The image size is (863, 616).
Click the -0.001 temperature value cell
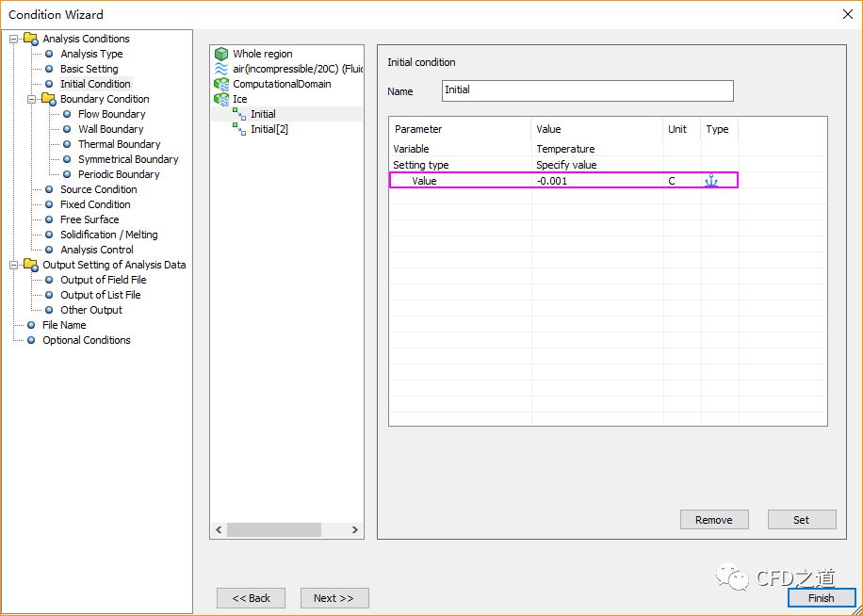(x=595, y=181)
